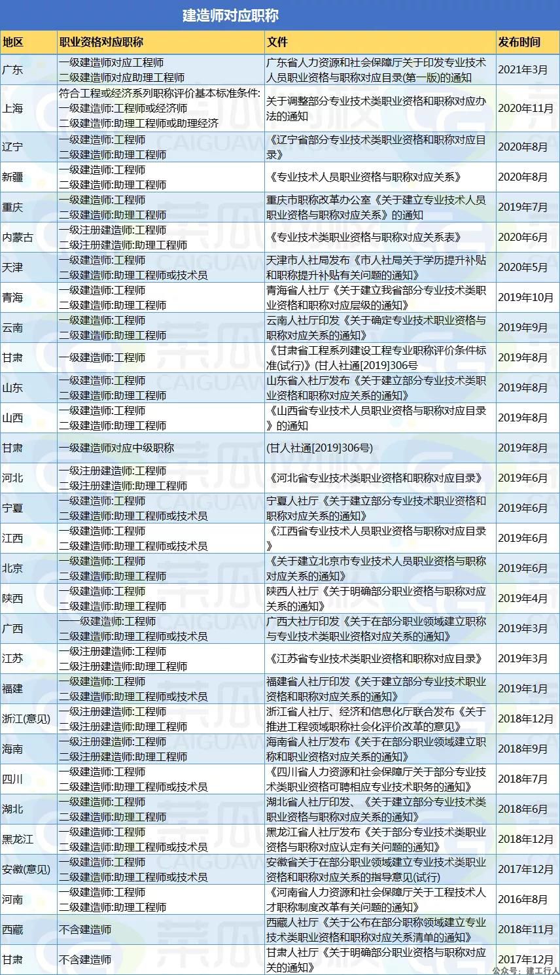Click "关于调整部分专业技术类职业资格和职称对应办法的通知"

(377, 108)
